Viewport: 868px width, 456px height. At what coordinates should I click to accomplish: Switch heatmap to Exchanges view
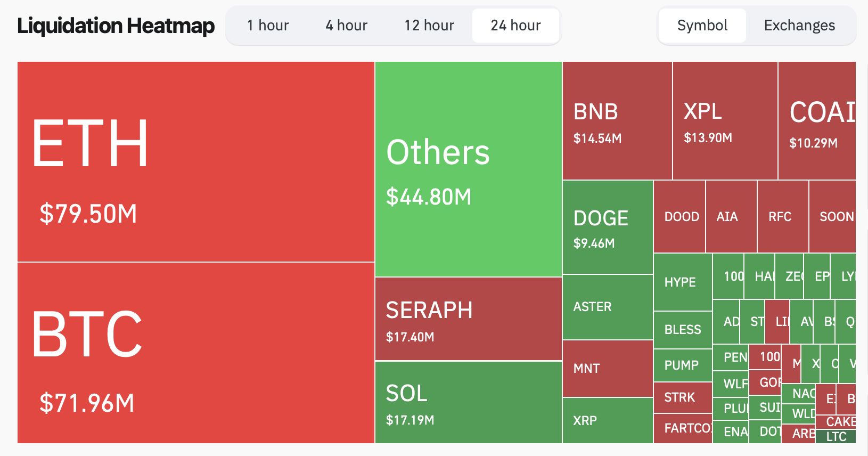click(x=799, y=26)
